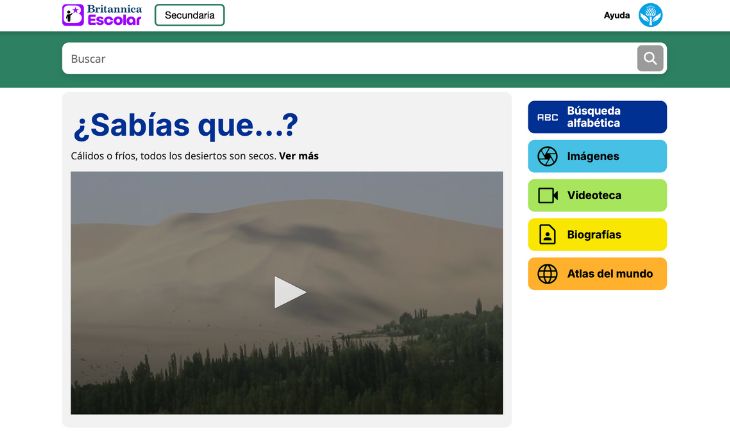Image resolution: width=730 pixels, height=446 pixels.
Task: Click the video camera icon for Videoteca
Action: pyautogui.click(x=547, y=195)
